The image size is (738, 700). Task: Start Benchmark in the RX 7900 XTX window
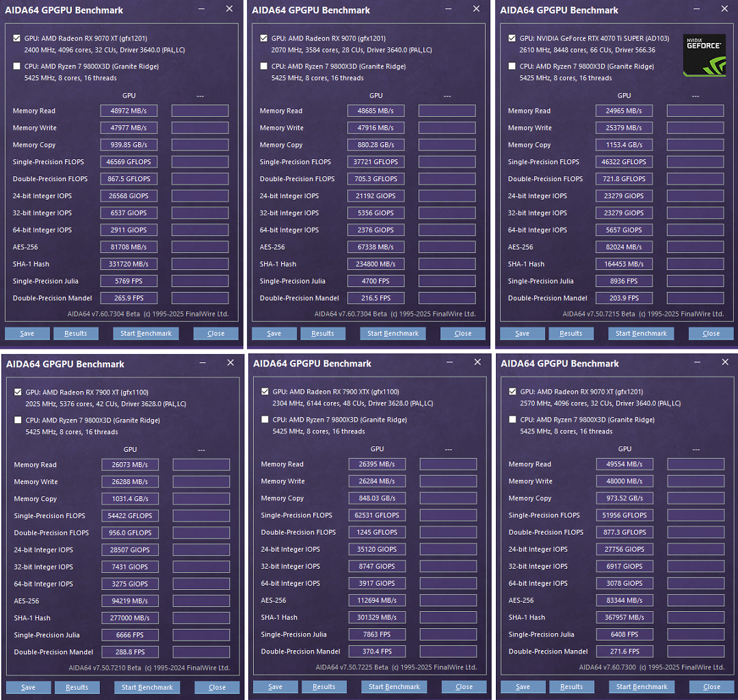click(395, 687)
